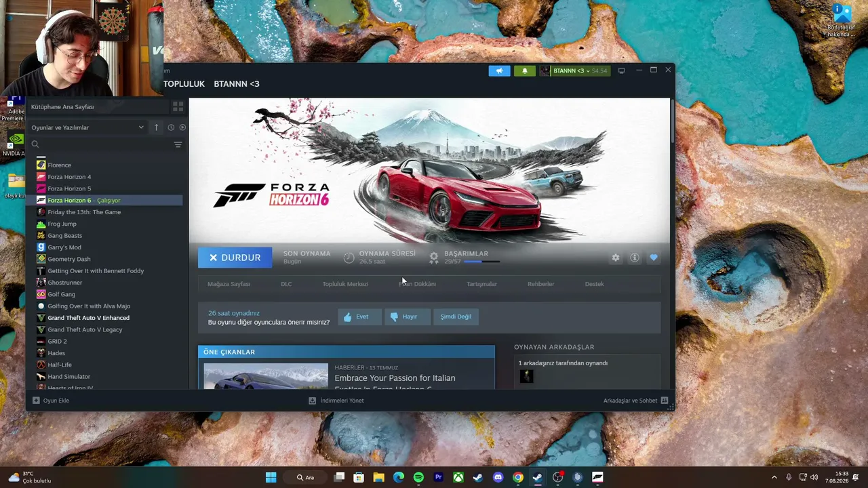Open Discord from the taskbar
This screenshot has height=488, width=868.
pyautogui.click(x=498, y=477)
